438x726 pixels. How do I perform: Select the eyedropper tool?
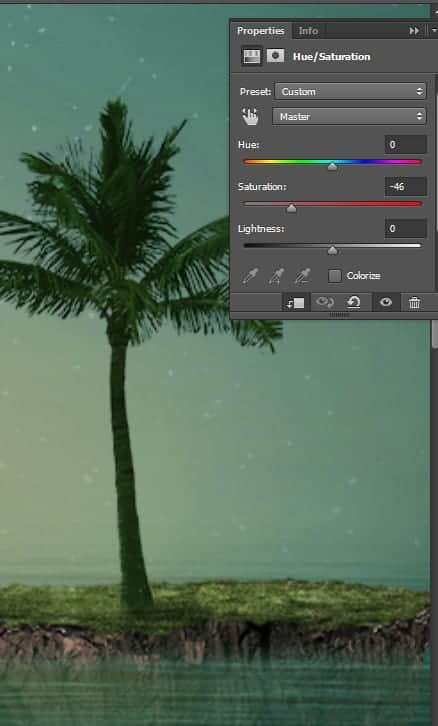[x=250, y=276]
